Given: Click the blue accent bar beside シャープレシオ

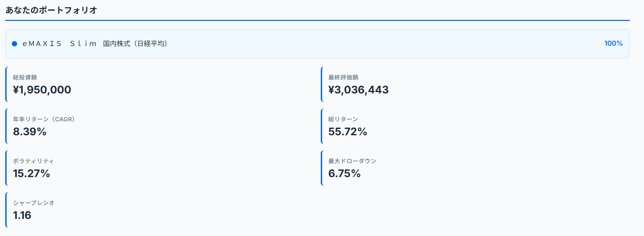Looking at the screenshot, I should [x=6, y=210].
